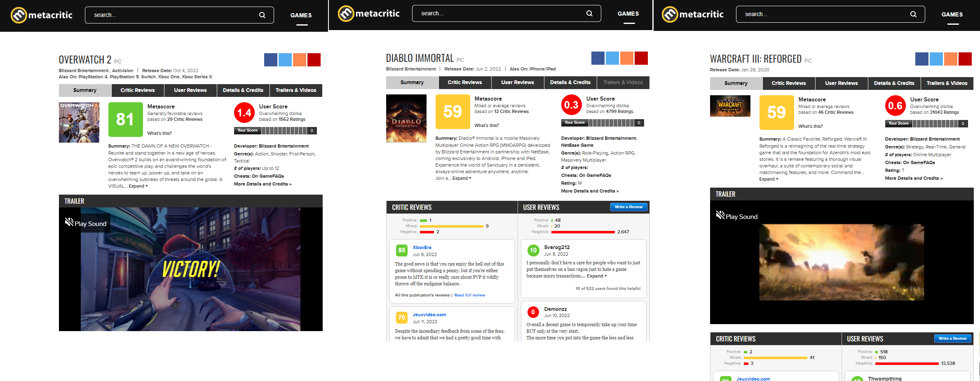Open the GAMES menu on the Overwatch 2 page
This screenshot has width=980, height=381.
point(301,15)
